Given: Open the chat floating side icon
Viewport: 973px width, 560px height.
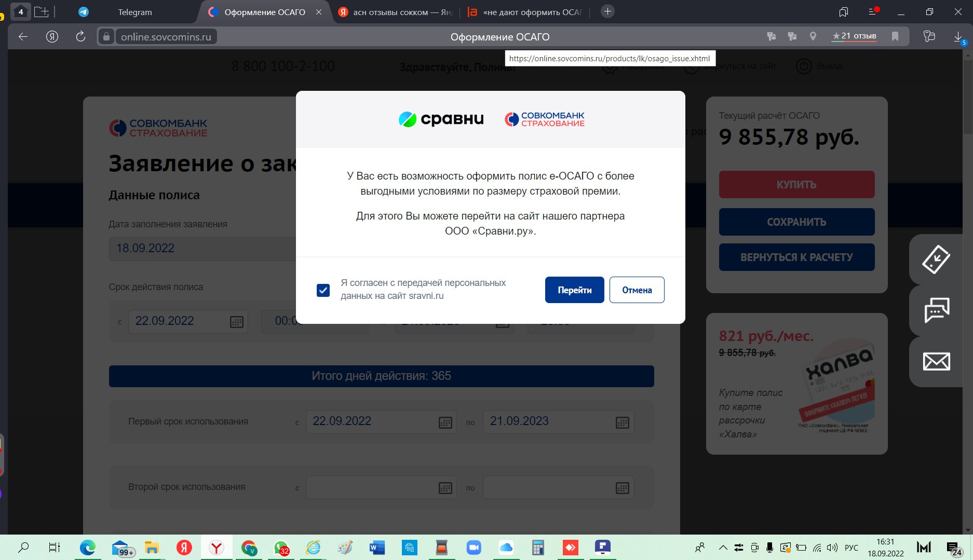Looking at the screenshot, I should pos(937,310).
